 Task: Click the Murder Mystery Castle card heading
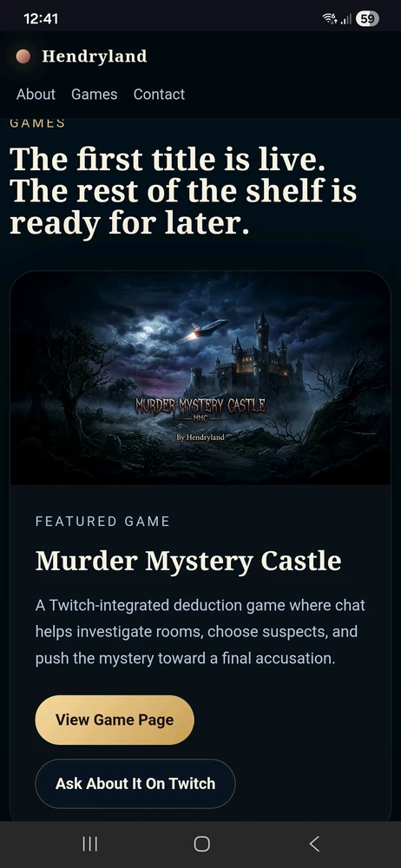(188, 561)
